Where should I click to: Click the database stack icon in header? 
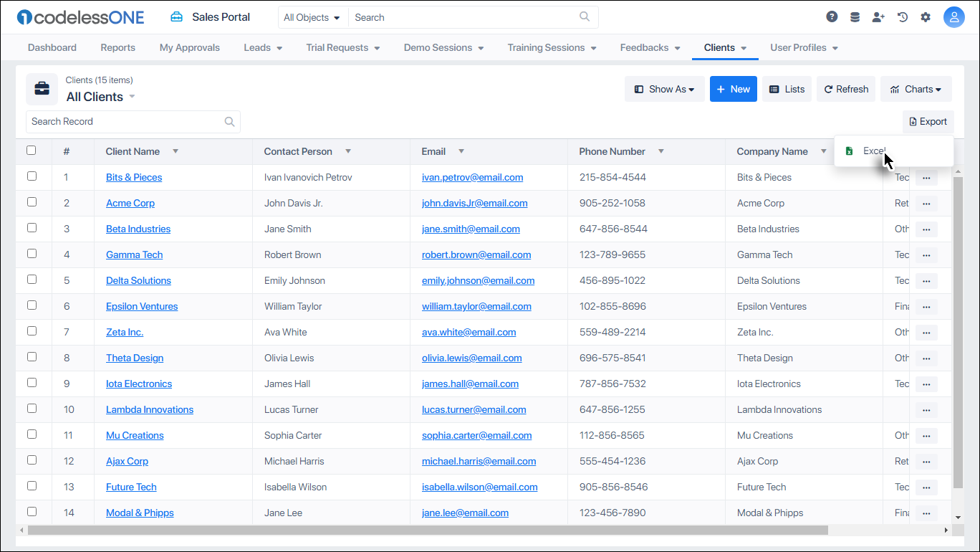click(x=855, y=17)
